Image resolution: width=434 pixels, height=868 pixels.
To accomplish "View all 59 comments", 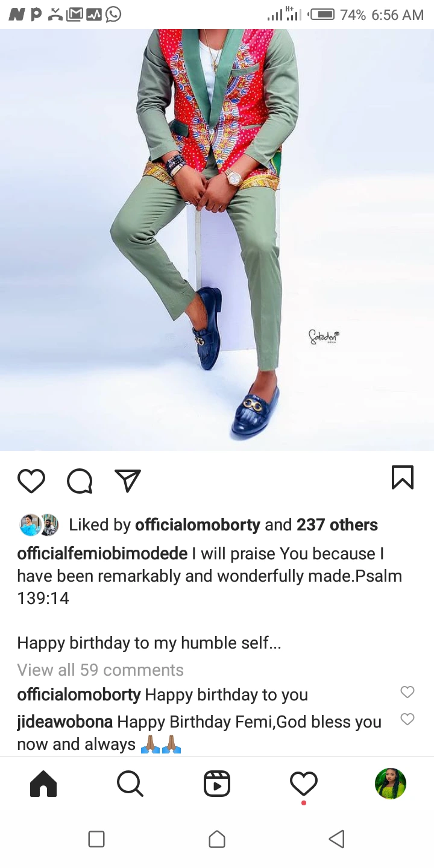I will tap(100, 670).
